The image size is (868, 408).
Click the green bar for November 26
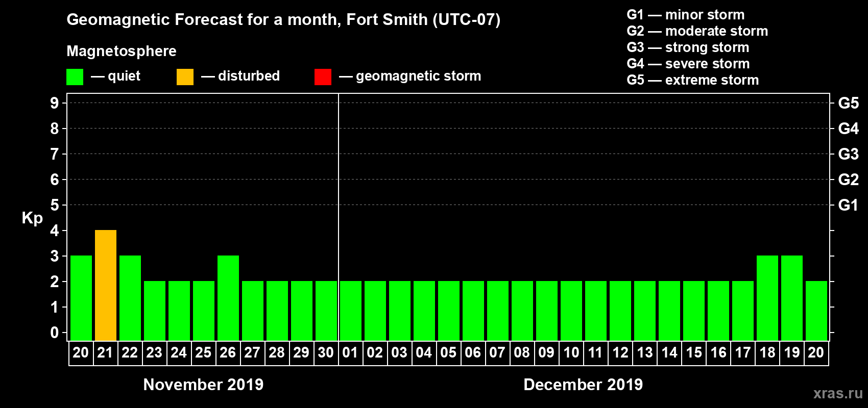coord(228,298)
